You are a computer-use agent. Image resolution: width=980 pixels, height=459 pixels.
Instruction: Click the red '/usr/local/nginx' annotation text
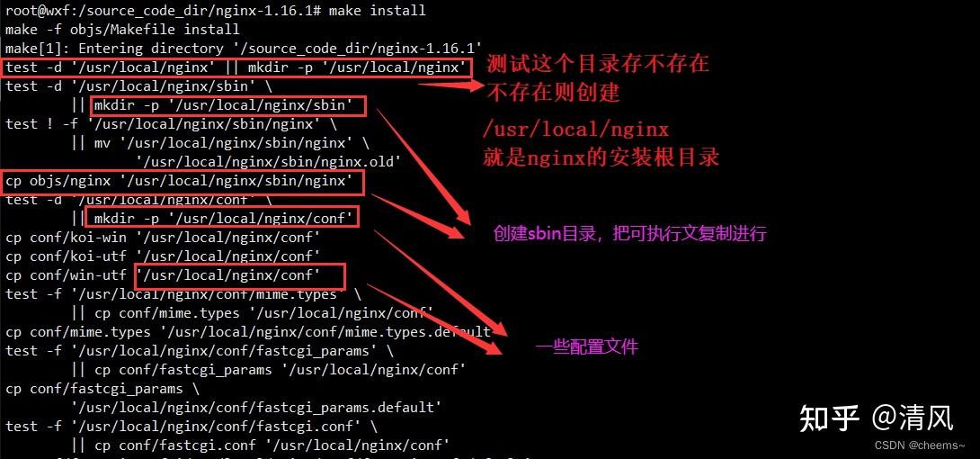(575, 130)
